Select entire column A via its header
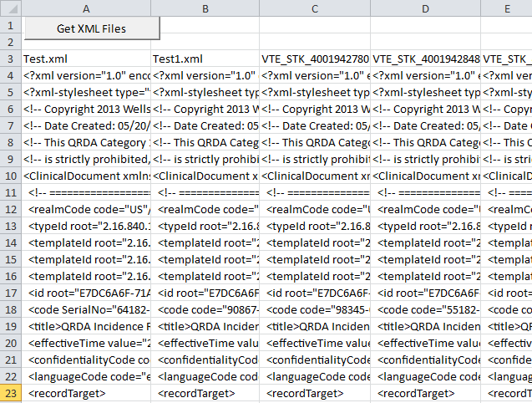 point(86,8)
